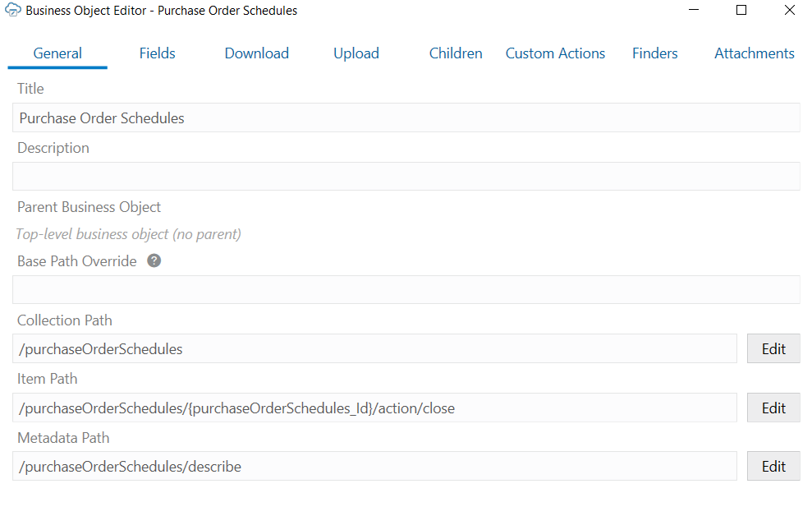Open the Download tab
This screenshot has height=516, width=812.
256,53
